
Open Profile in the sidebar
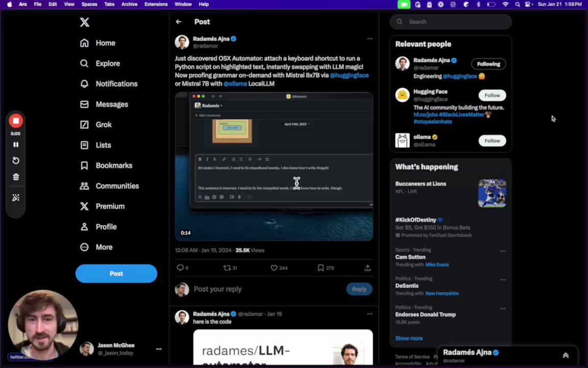98,227
